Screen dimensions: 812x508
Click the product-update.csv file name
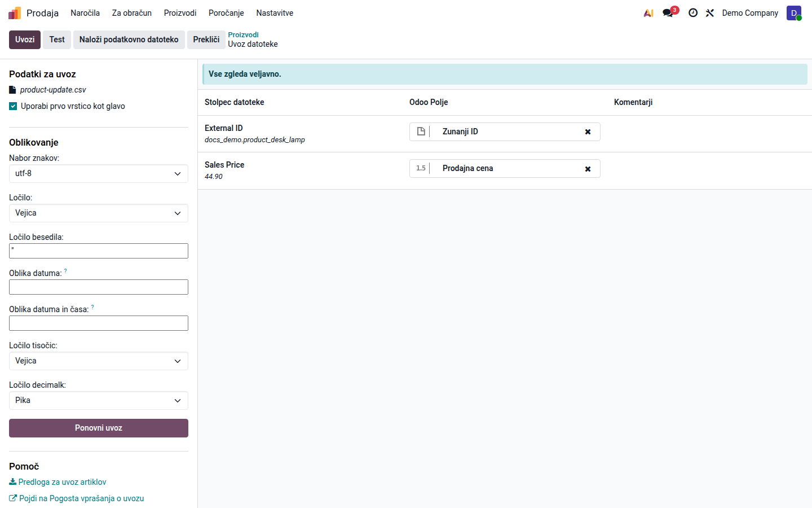[53, 90]
